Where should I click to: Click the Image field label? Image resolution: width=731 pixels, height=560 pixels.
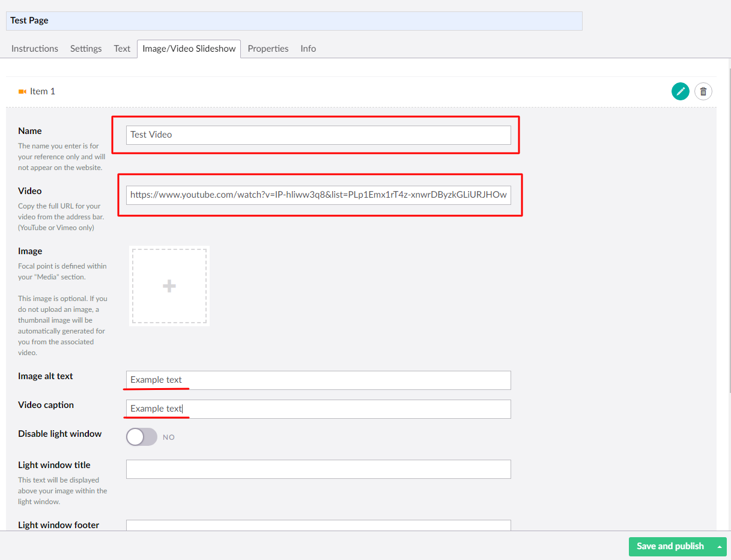(x=30, y=251)
